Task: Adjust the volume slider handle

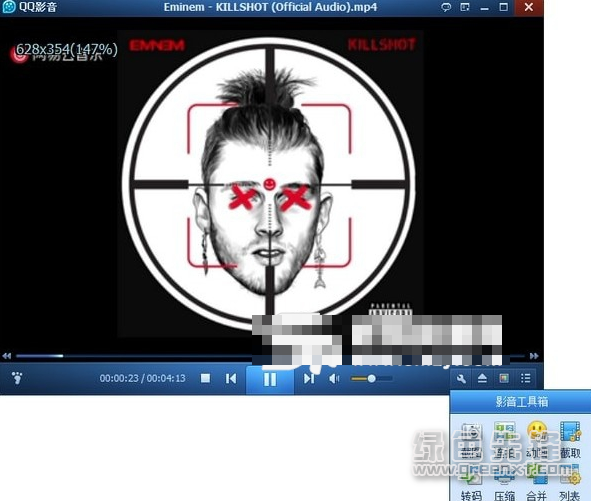Action: 371,378
